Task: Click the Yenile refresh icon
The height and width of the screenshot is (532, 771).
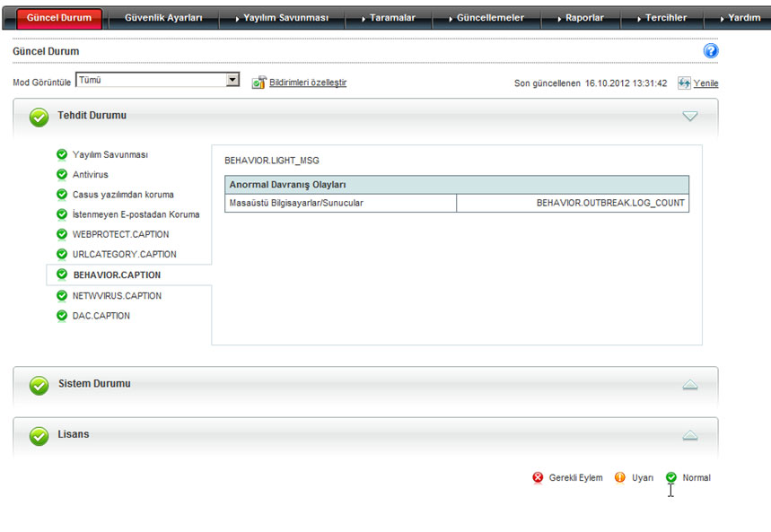Action: 684,83
